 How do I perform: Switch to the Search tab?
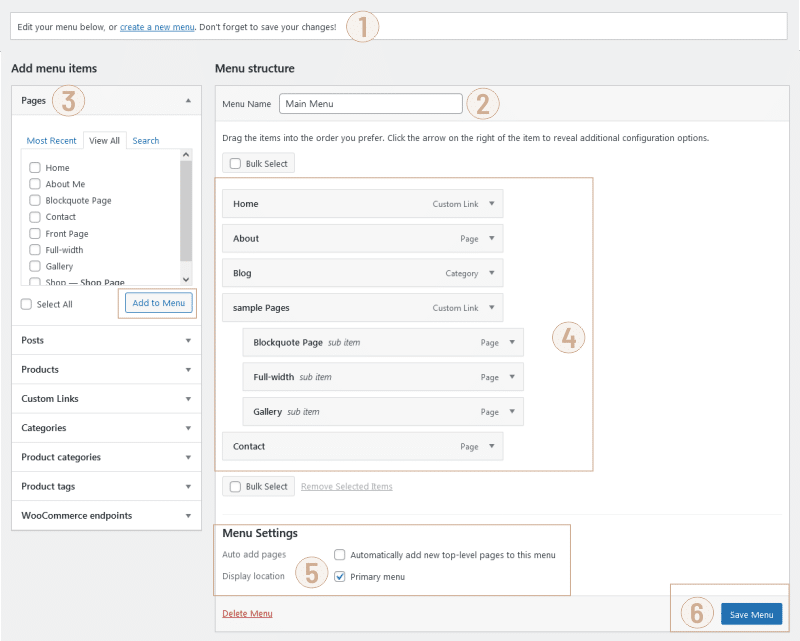click(146, 140)
